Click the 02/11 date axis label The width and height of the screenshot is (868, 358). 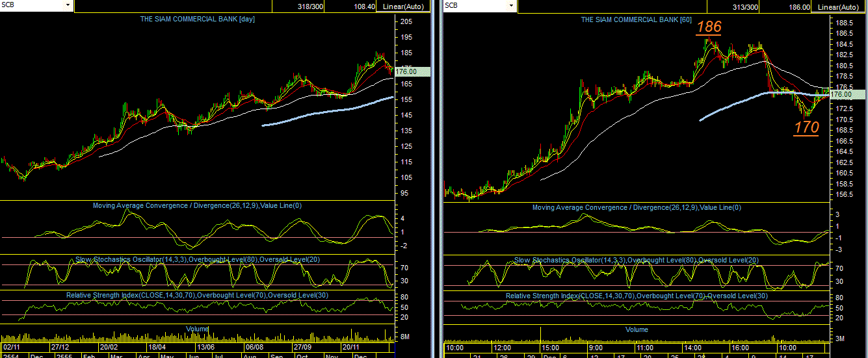pyautogui.click(x=11, y=348)
